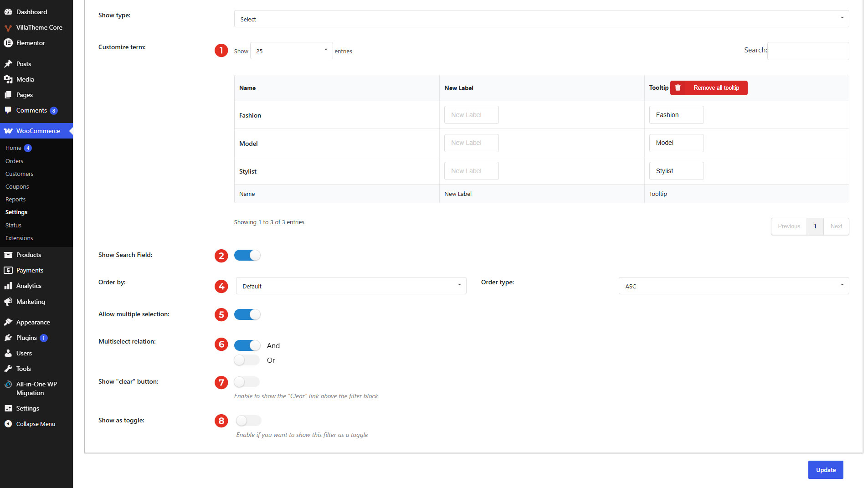The height and width of the screenshot is (488, 868).
Task: Open WooCommerce Reports page
Action: click(15, 199)
